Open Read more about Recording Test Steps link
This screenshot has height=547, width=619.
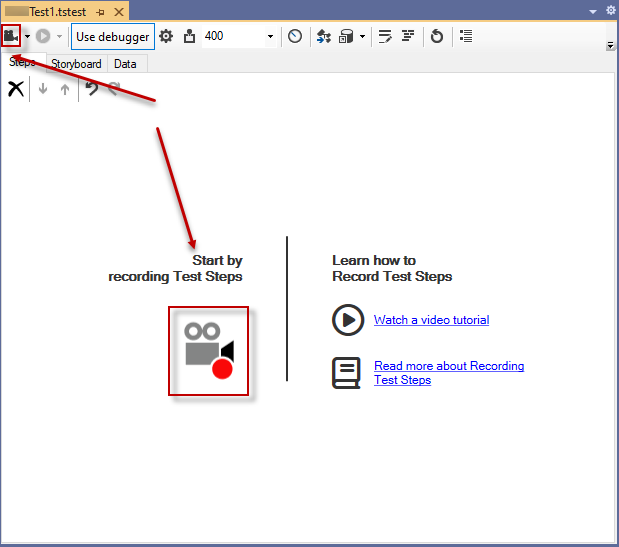449,373
